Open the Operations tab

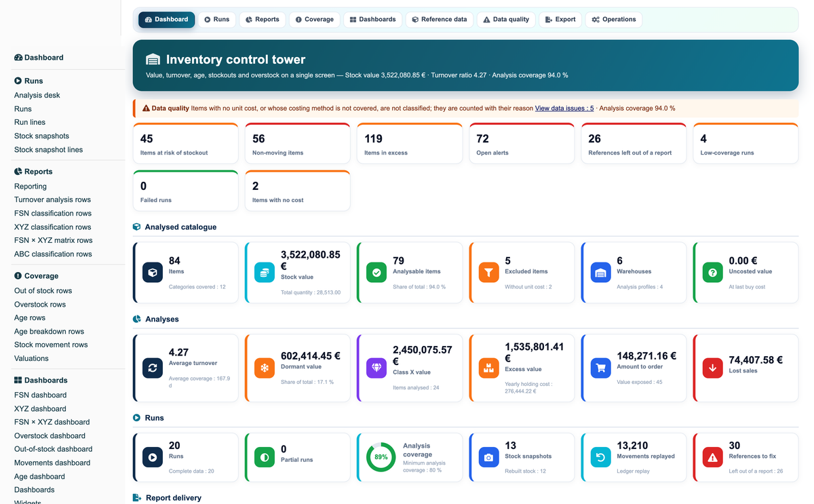pyautogui.click(x=614, y=20)
